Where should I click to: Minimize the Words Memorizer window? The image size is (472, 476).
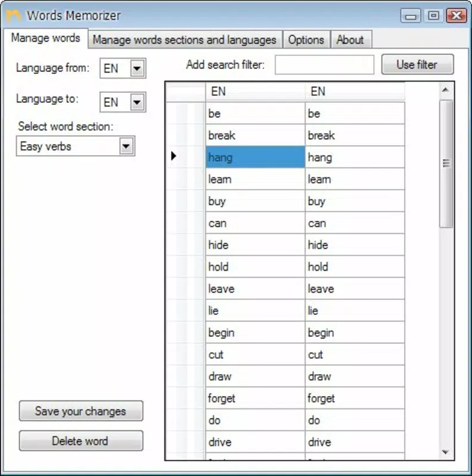click(410, 15)
